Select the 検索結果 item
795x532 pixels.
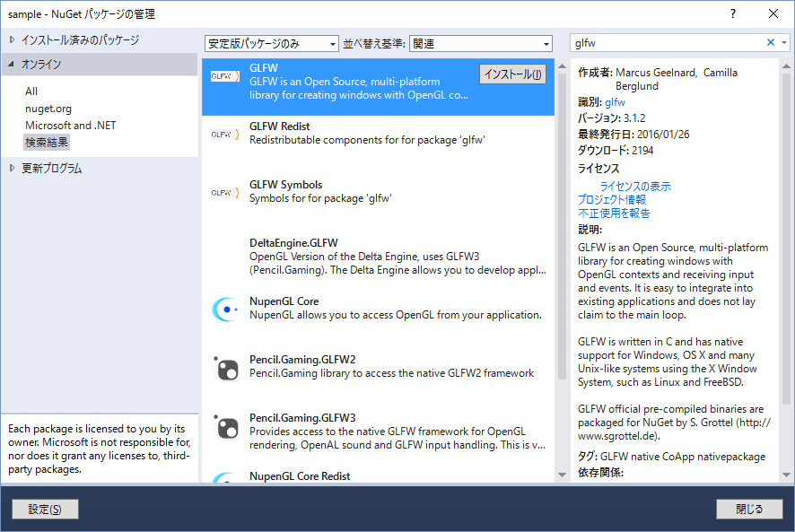tap(47, 143)
